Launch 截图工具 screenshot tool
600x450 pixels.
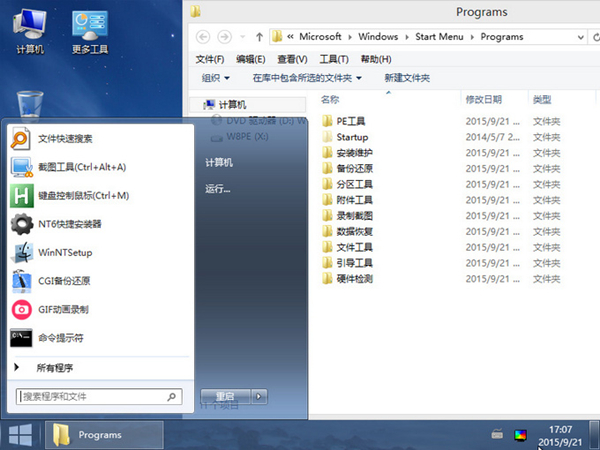(x=82, y=167)
